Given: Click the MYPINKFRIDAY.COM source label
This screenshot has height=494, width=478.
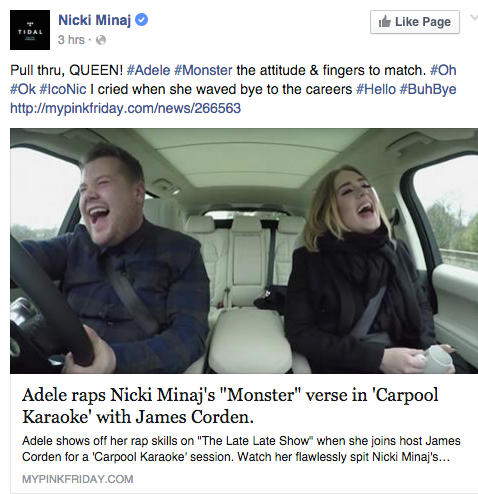Looking at the screenshot, I should (x=78, y=479).
